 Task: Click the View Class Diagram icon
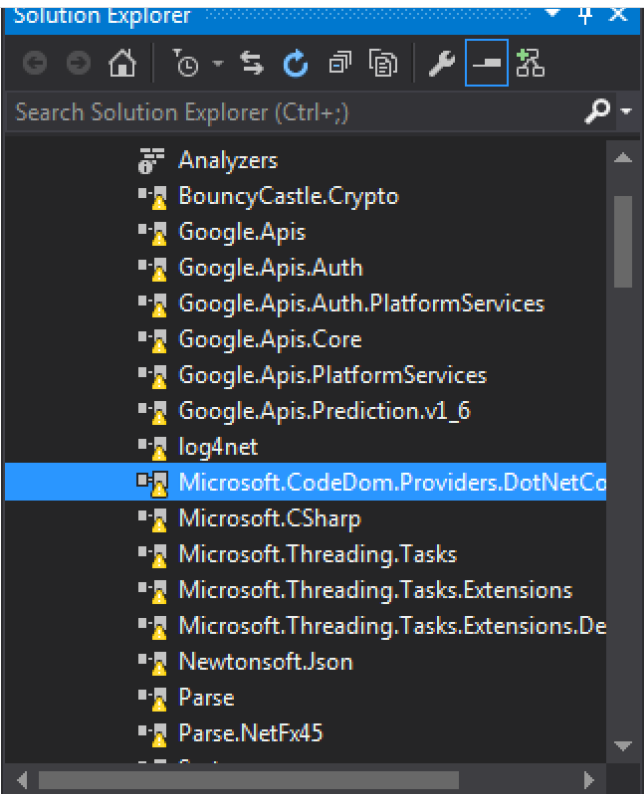pos(530,63)
